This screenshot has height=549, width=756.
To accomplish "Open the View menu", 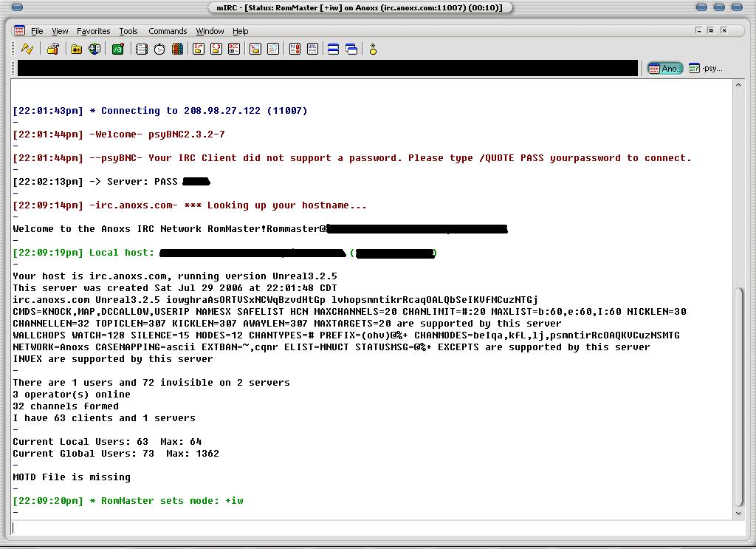I will click(x=60, y=31).
